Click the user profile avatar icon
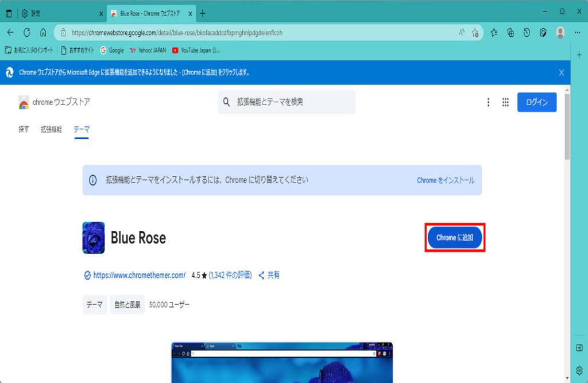 click(560, 33)
